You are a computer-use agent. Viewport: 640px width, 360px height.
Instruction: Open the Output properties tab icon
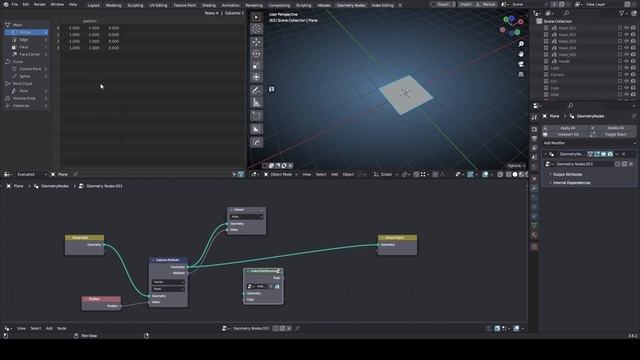point(534,139)
